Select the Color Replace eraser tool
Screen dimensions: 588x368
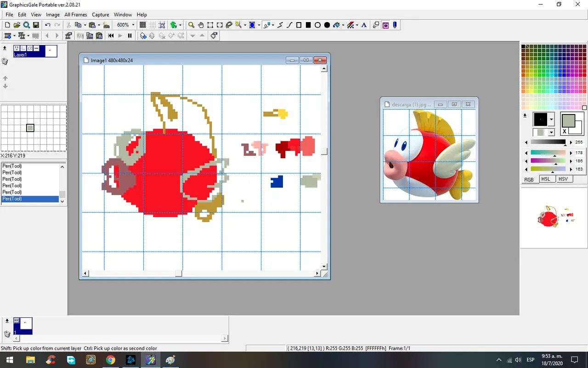351,25
